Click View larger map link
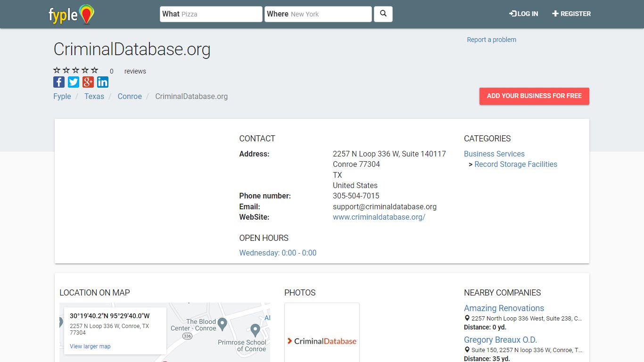 coord(90,346)
